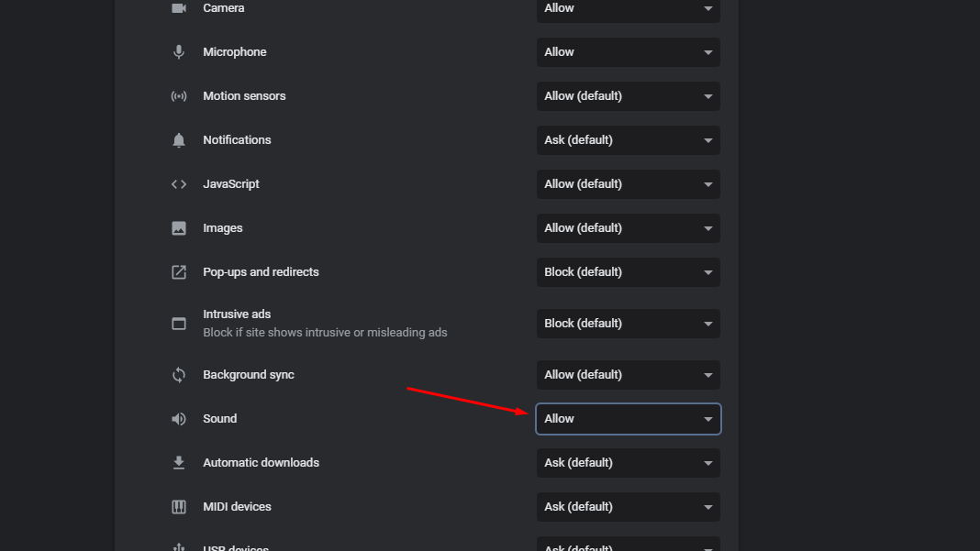Click the "JavaScript" label text
This screenshot has width=980, height=551.
click(x=231, y=184)
